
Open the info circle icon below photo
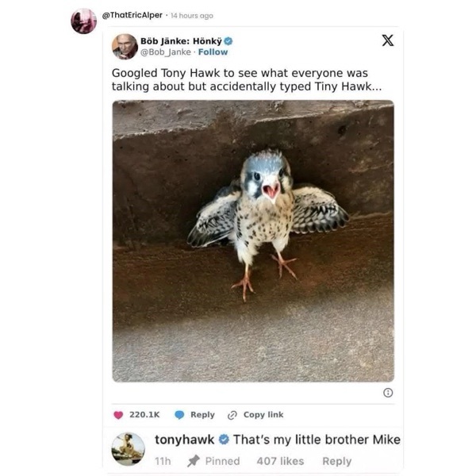click(x=388, y=393)
